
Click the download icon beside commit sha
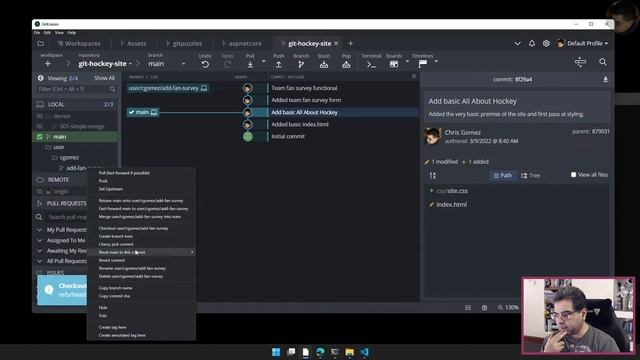(x=605, y=79)
